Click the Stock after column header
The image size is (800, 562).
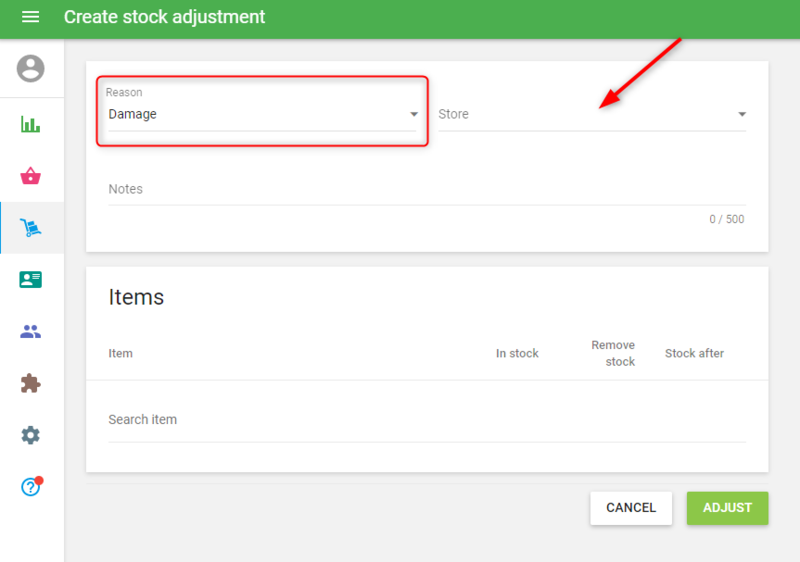coord(694,353)
